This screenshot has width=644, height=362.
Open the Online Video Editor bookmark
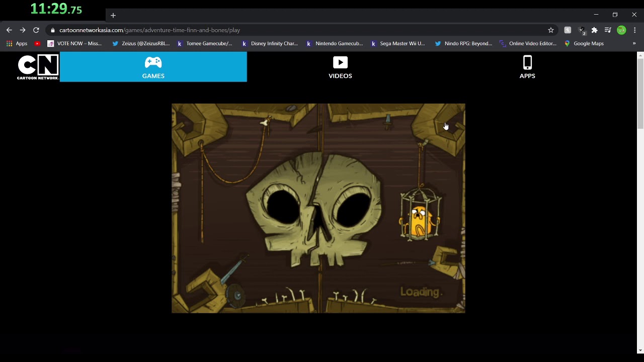pyautogui.click(x=528, y=44)
